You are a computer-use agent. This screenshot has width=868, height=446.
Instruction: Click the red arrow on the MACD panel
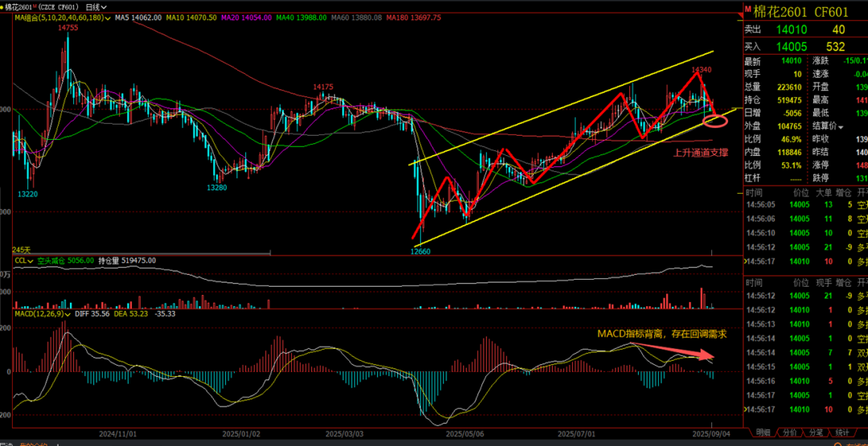coord(674,350)
